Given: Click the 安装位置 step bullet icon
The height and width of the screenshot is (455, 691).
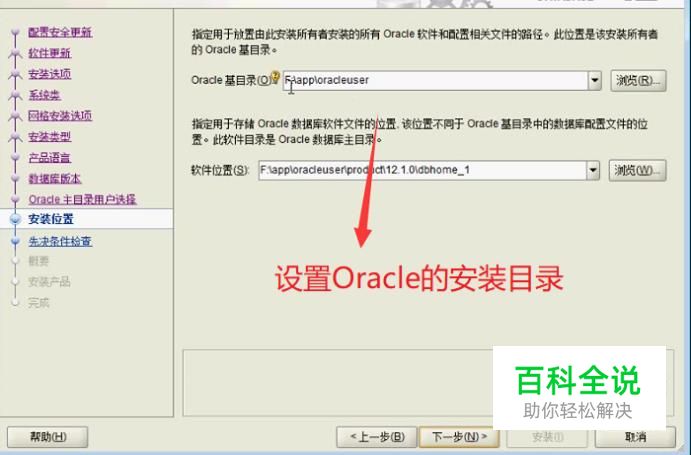Looking at the screenshot, I should point(15,219).
